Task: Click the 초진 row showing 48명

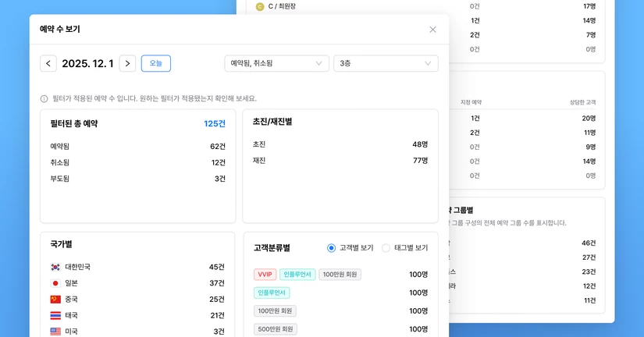Action: (340, 144)
